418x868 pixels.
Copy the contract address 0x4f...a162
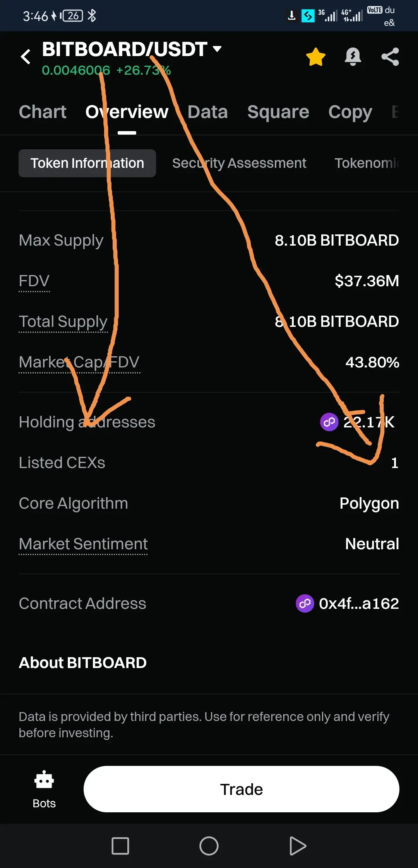359,603
